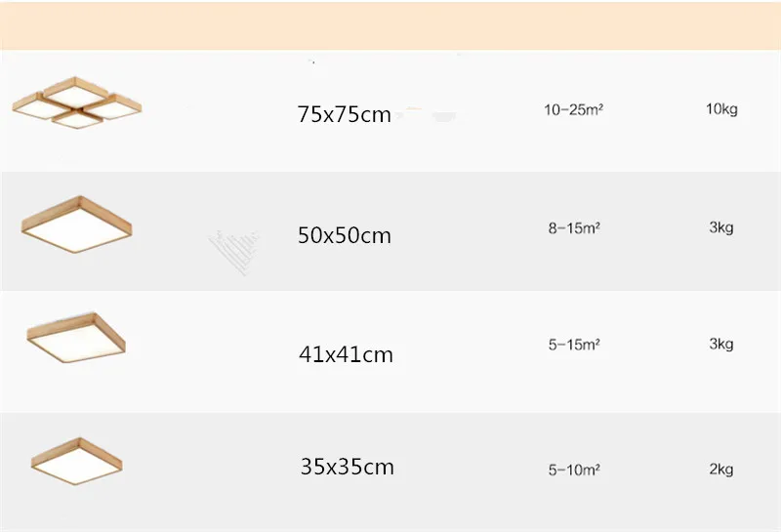Click the four-panel wooden ceiling lamp image
Screen dimensions: 781x532
click(x=77, y=102)
